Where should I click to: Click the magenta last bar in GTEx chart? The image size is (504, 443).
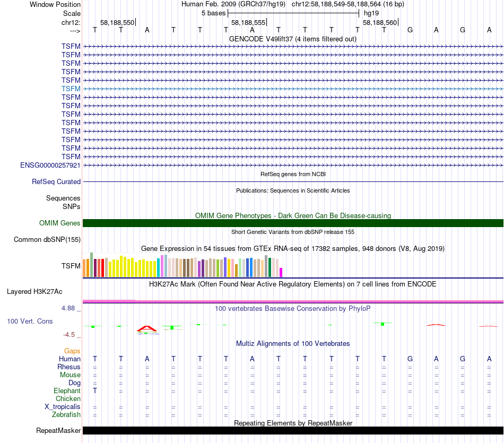click(x=281, y=272)
